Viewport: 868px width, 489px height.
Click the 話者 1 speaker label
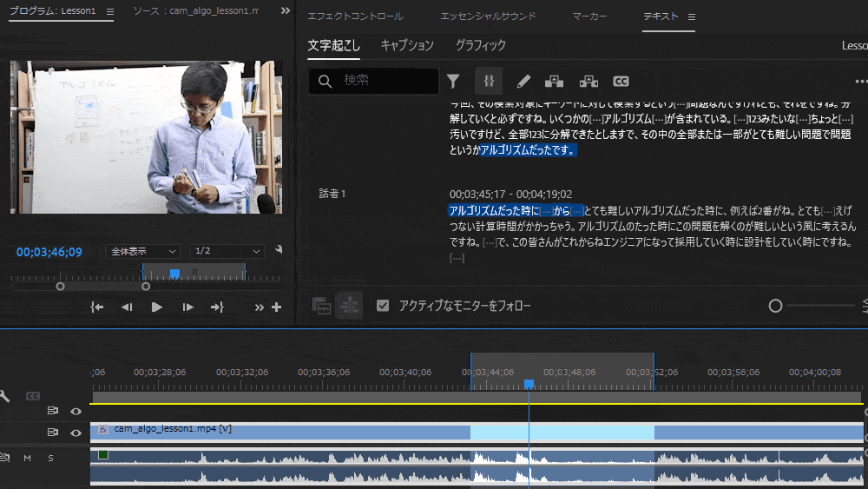[x=332, y=194]
